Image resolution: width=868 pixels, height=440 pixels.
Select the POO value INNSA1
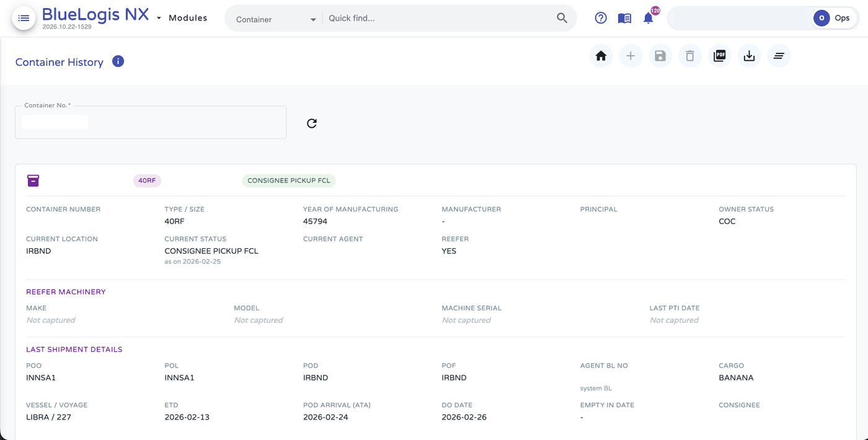(41, 378)
